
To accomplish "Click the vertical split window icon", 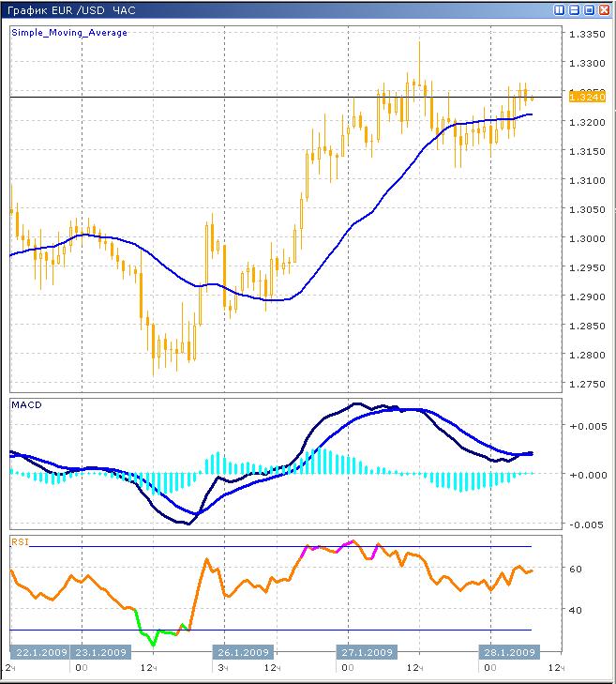I will tap(560, 10).
